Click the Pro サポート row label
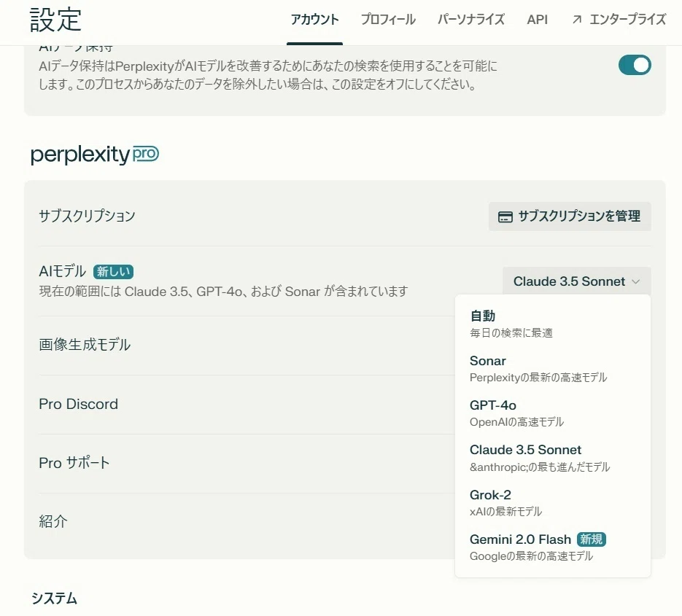Viewport: 682px width, 616px height. 74,462
